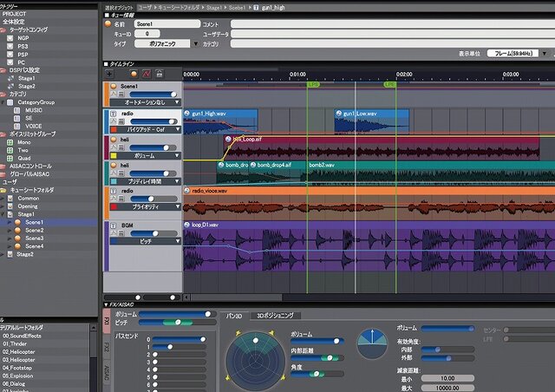
Task: Toggle the Quad voice limit group checkbox
Action: [10, 159]
